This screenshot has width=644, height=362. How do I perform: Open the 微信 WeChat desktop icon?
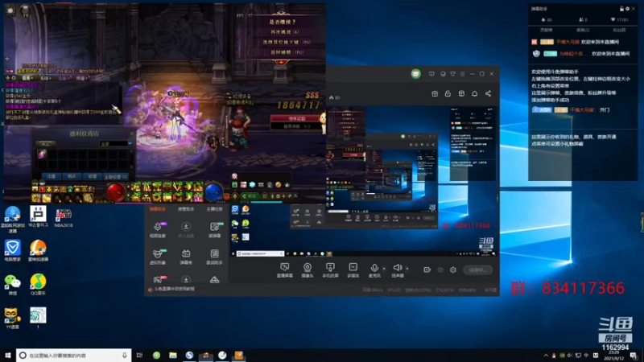click(x=12, y=285)
